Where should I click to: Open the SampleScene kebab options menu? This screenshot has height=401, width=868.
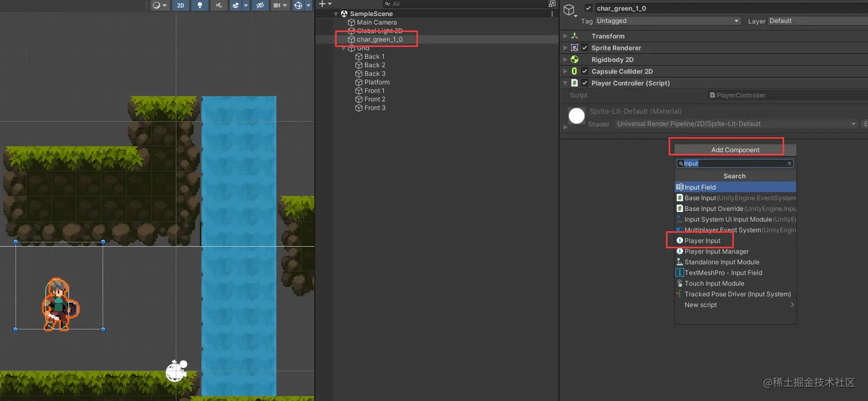(x=552, y=14)
